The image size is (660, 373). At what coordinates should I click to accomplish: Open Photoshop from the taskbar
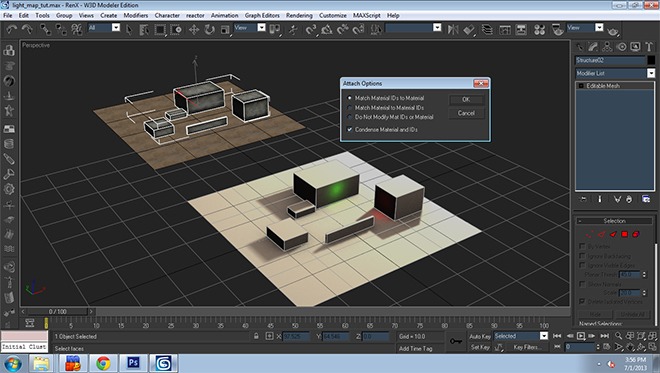(x=133, y=363)
